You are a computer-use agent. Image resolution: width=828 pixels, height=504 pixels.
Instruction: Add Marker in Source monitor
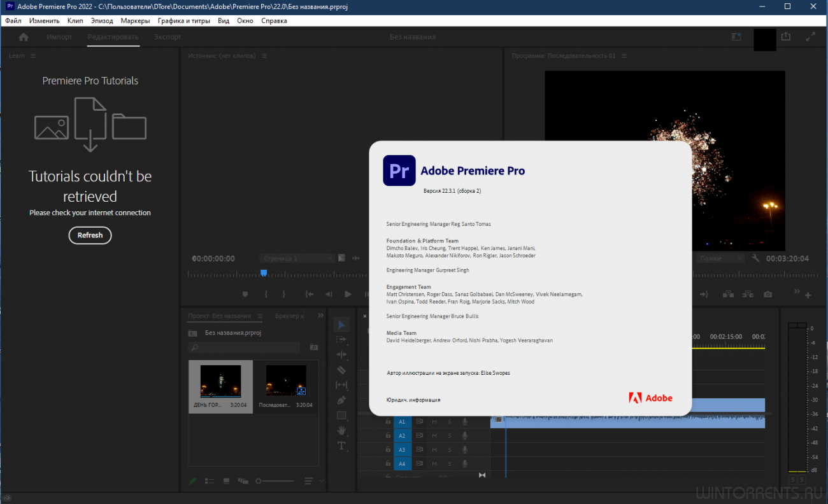coord(245,294)
